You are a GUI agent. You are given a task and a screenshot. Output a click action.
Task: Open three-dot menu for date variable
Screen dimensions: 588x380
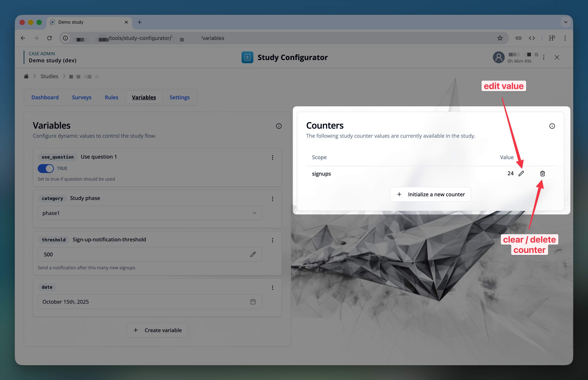click(272, 287)
